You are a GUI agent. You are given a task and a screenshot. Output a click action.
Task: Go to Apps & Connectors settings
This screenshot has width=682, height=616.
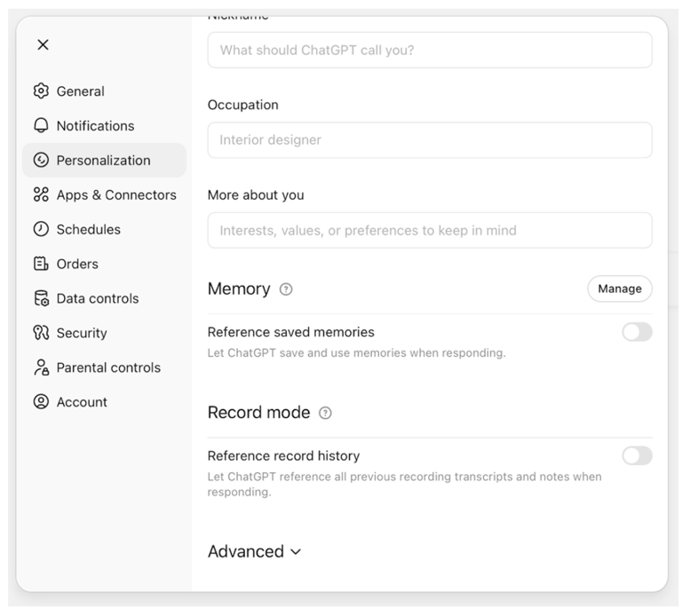pos(105,194)
